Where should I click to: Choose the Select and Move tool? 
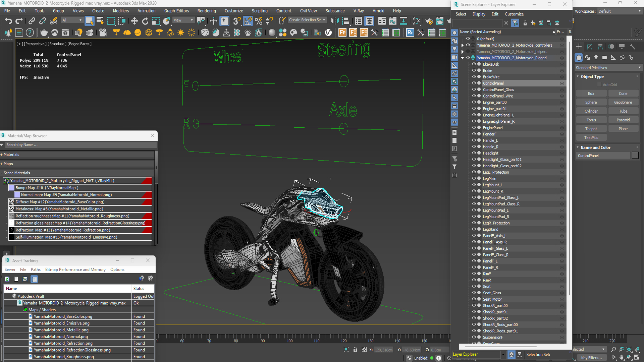pyautogui.click(x=134, y=21)
